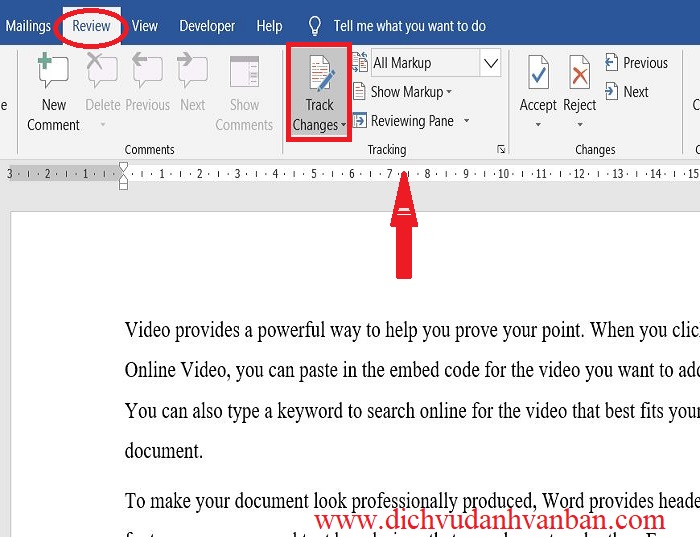
Task: Click the first line indent ruler marker
Action: [x=123, y=167]
